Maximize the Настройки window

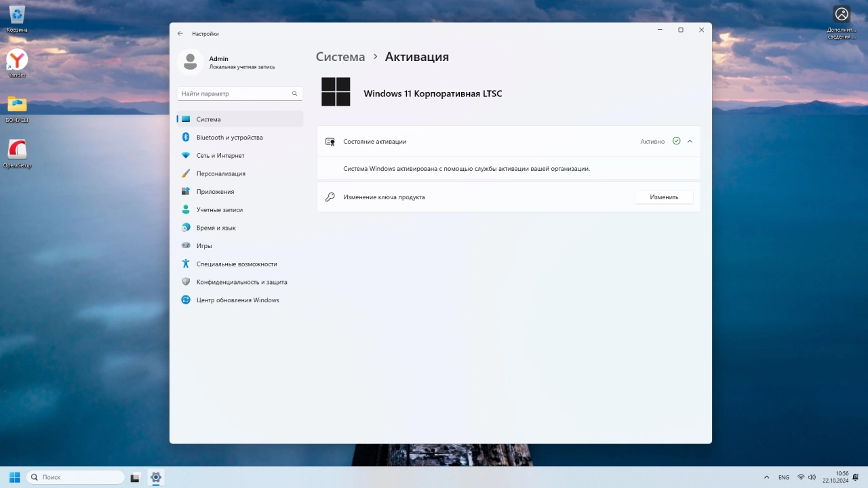coord(681,30)
